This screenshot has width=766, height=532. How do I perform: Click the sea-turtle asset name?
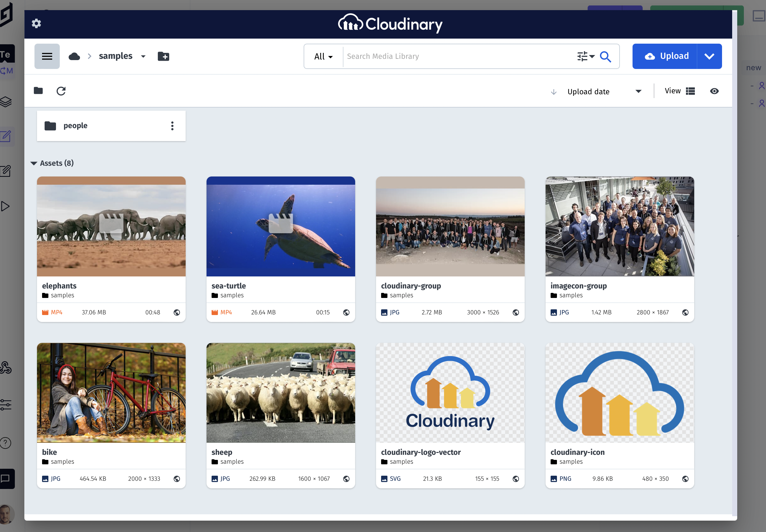coord(229,286)
